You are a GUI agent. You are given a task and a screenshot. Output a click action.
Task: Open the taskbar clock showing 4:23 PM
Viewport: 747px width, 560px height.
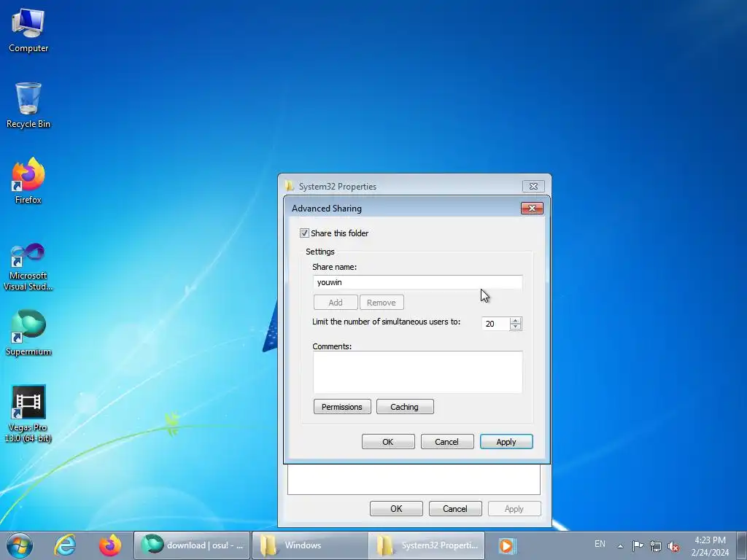710,546
